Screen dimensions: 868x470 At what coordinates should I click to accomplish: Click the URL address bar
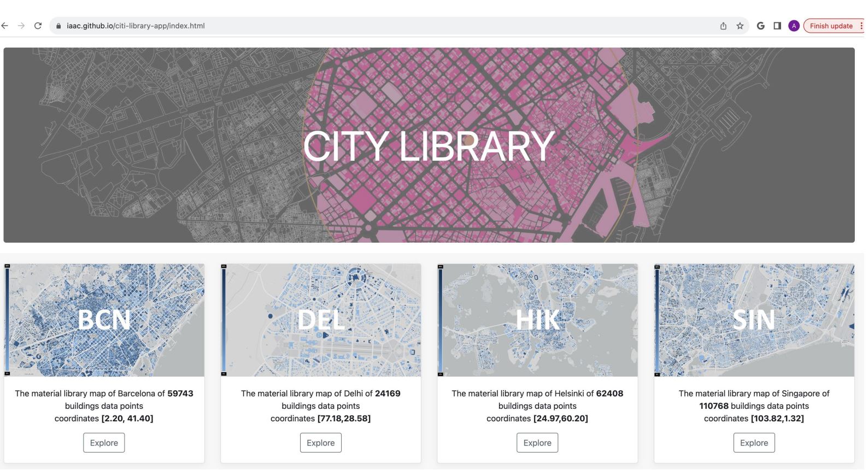(383, 26)
